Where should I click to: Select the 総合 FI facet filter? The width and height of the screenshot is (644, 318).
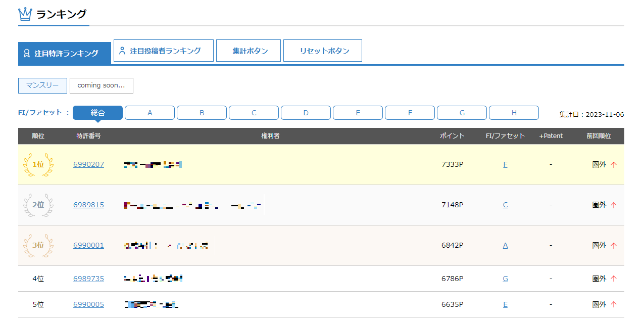coord(97,113)
